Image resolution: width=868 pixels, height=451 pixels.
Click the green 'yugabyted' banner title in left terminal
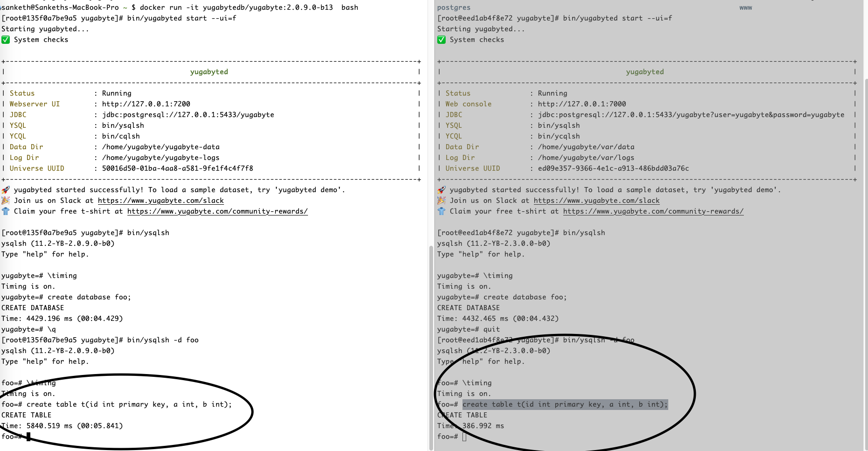(209, 72)
